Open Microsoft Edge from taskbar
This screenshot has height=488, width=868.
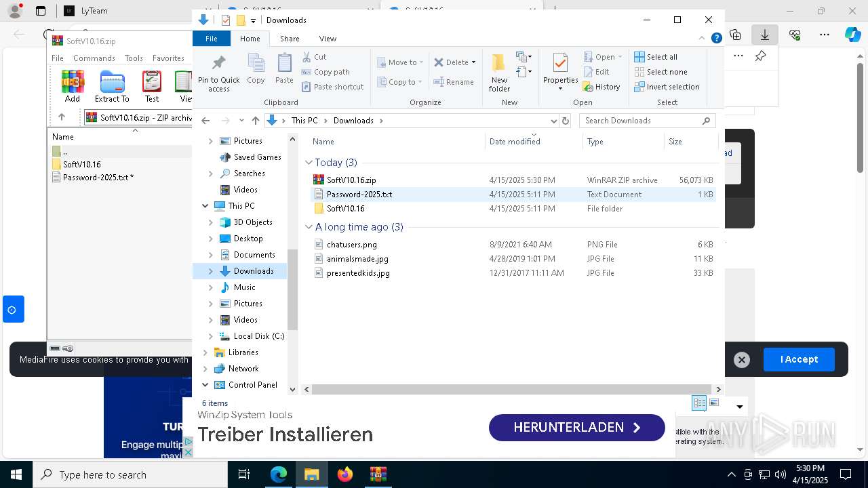pos(279,474)
